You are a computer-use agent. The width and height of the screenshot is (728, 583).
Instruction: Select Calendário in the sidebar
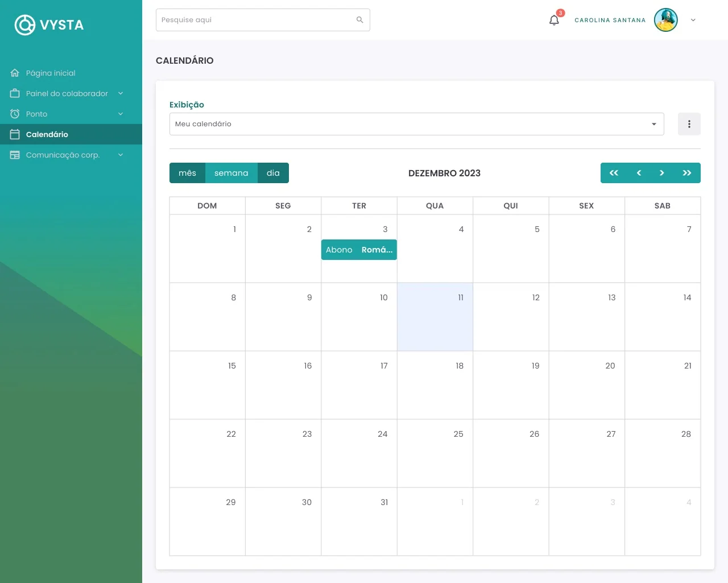(71, 134)
